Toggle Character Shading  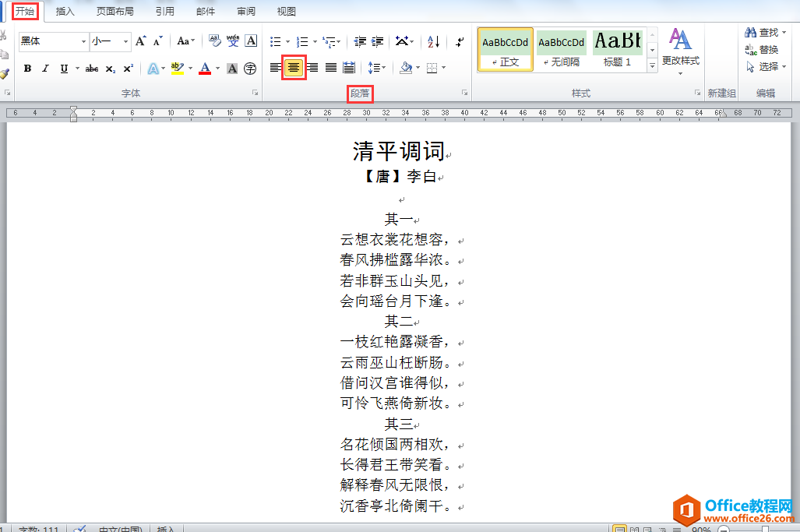(232, 69)
